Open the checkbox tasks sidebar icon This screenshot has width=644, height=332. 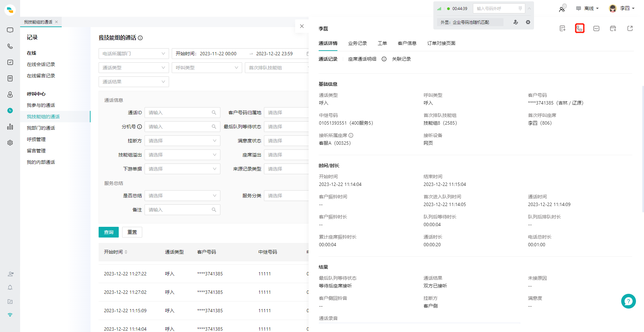(10, 62)
